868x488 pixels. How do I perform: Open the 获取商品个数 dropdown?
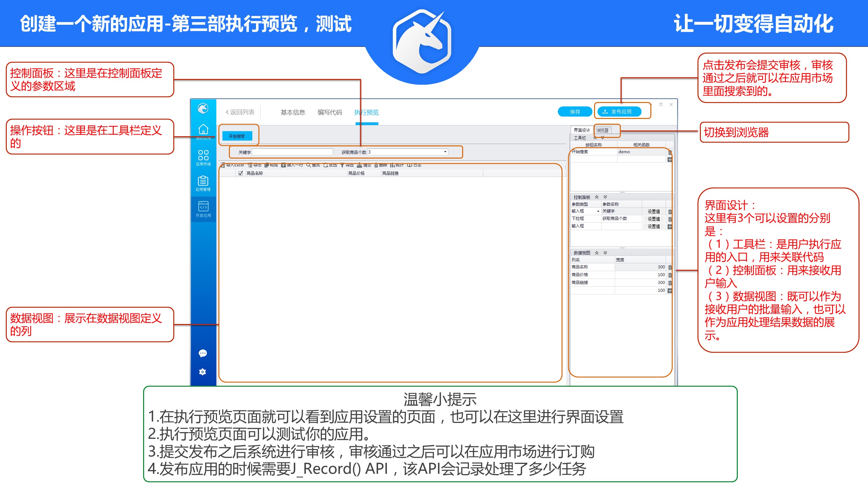(445, 152)
